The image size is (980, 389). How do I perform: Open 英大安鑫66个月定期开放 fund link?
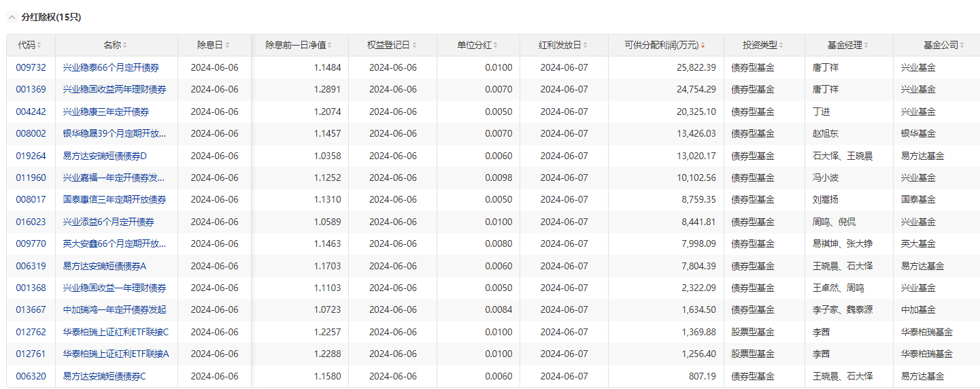pos(114,243)
